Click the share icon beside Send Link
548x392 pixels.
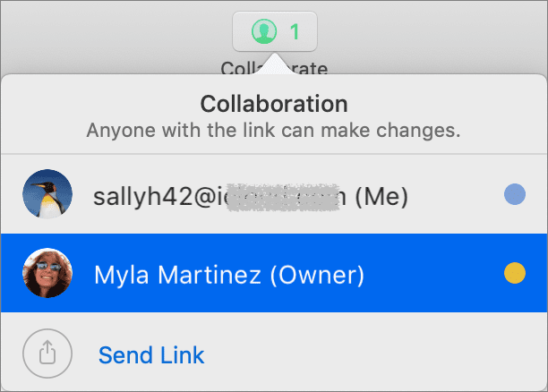pos(47,354)
